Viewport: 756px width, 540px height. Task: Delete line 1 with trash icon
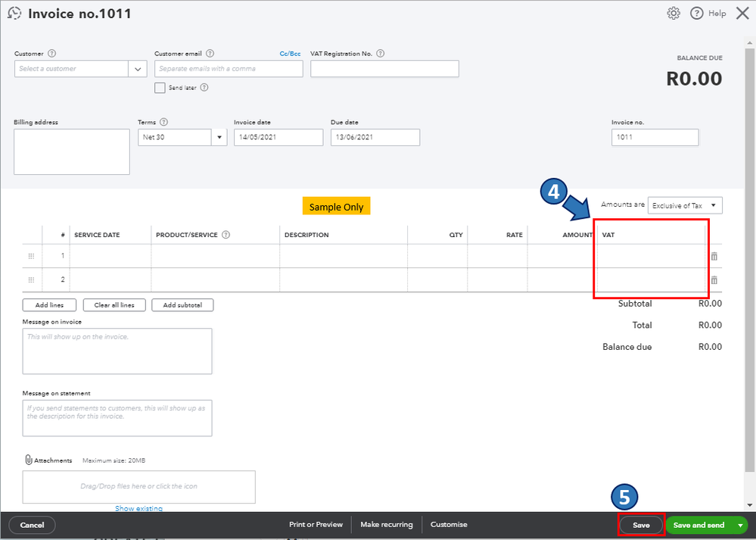714,256
